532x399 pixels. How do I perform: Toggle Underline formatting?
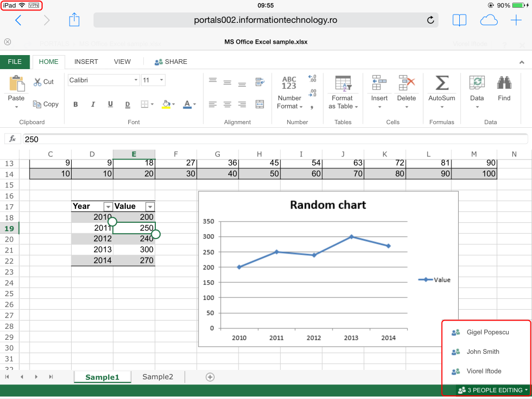pyautogui.click(x=110, y=104)
